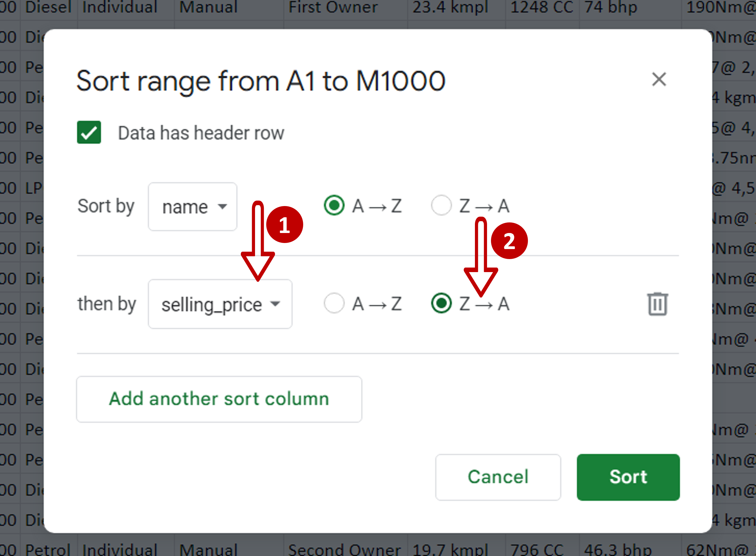Select Z→A for the name column
756x556 pixels.
[441, 205]
